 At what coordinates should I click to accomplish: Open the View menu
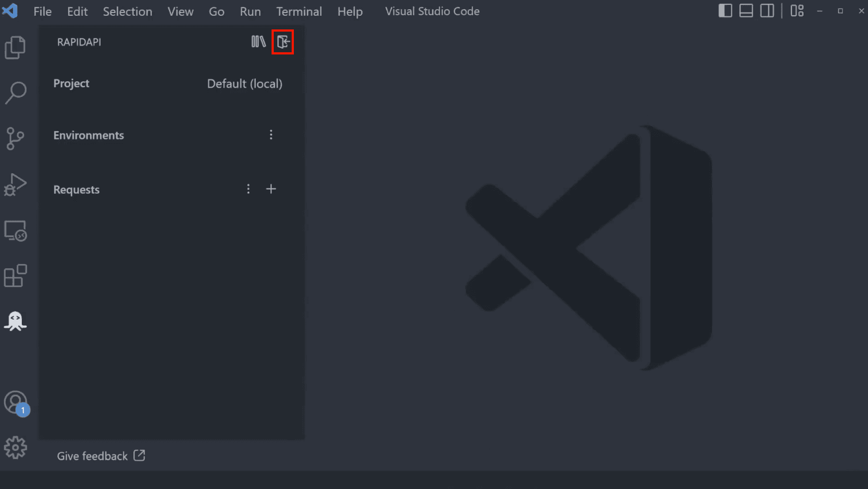[x=180, y=11]
